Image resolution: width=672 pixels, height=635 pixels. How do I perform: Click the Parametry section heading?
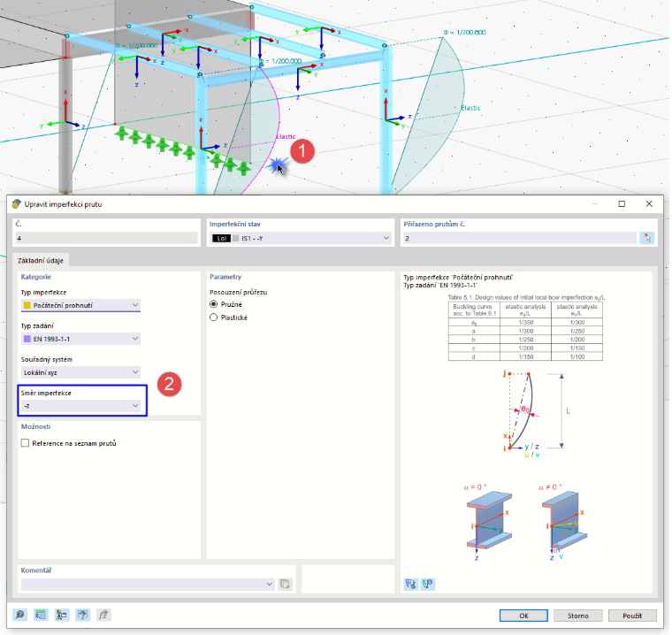pyautogui.click(x=225, y=277)
